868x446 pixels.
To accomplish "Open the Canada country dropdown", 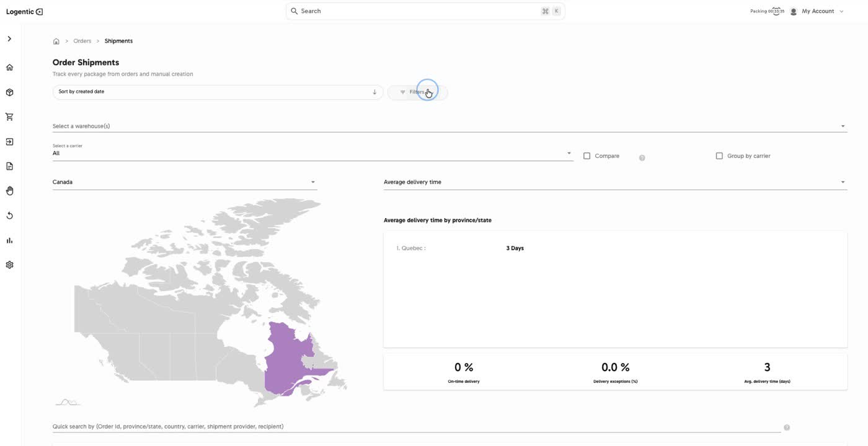I will pyautogui.click(x=185, y=182).
